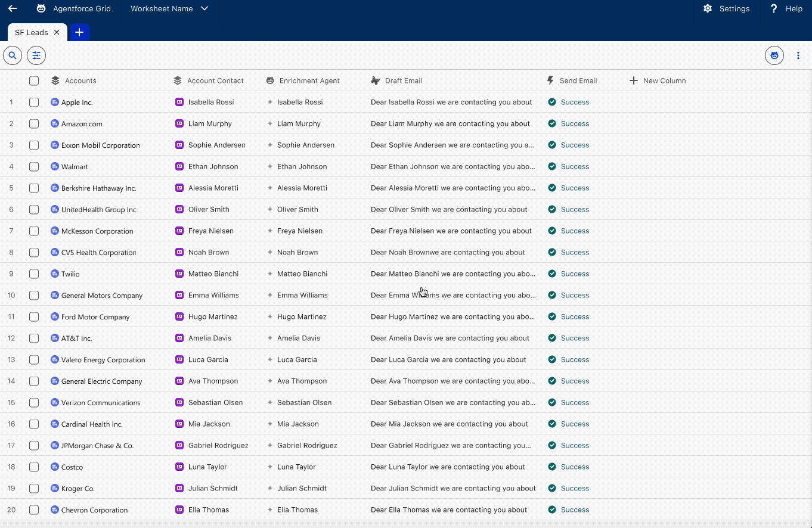Screen dimensions: 812x528
Task: Select the Twilio row checkbox
Action: (x=34, y=274)
